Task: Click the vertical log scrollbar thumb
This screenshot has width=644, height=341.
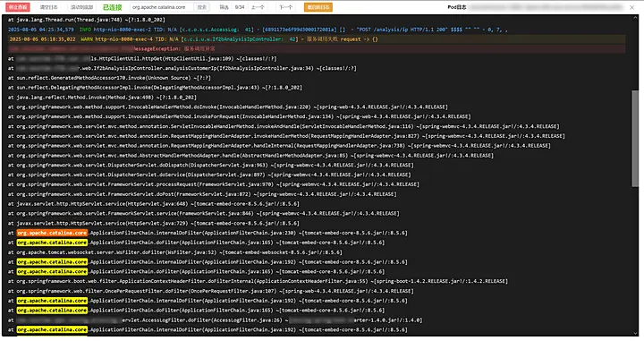Action: tap(635, 138)
